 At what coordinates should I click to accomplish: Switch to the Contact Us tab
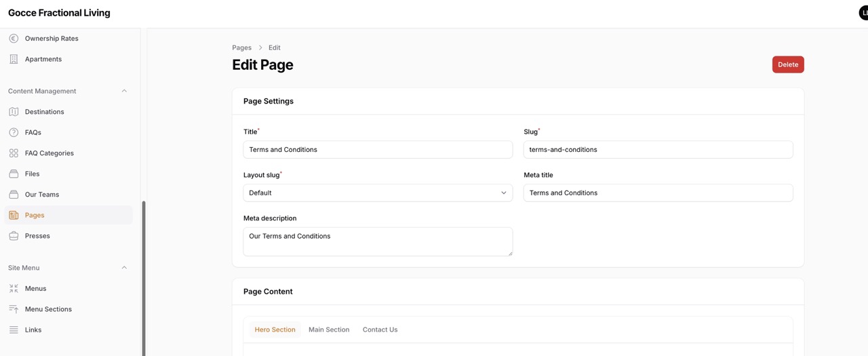point(380,330)
